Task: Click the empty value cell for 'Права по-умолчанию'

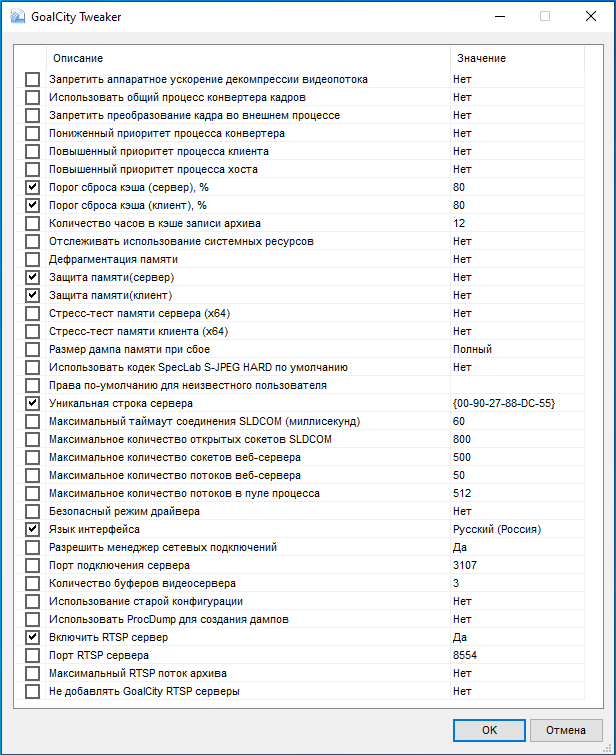Action: 517,385
